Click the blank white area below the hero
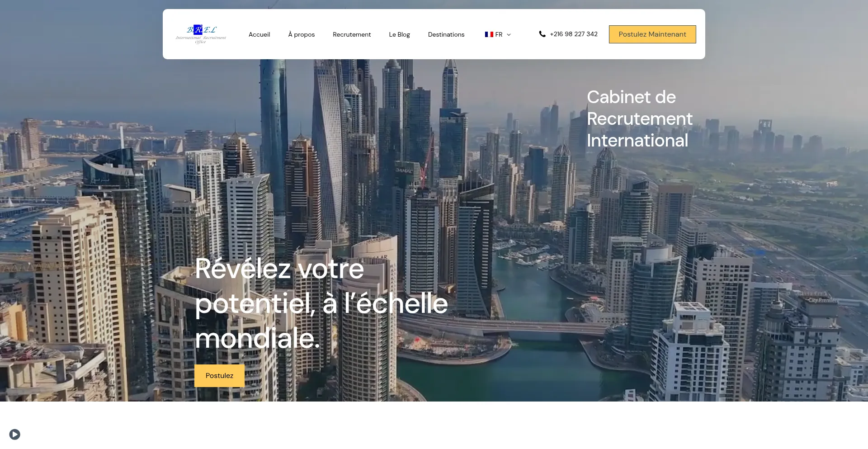The height and width of the screenshot is (449, 868). (x=434, y=425)
